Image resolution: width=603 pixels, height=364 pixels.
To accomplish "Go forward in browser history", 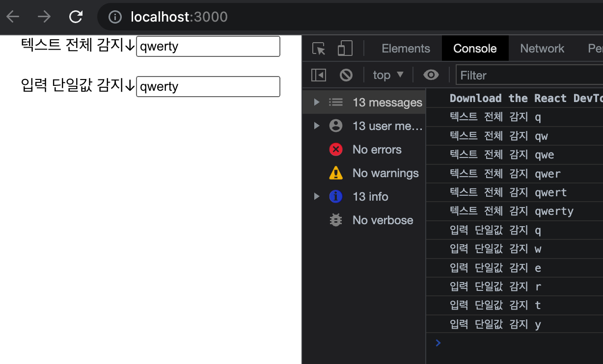I will point(44,17).
